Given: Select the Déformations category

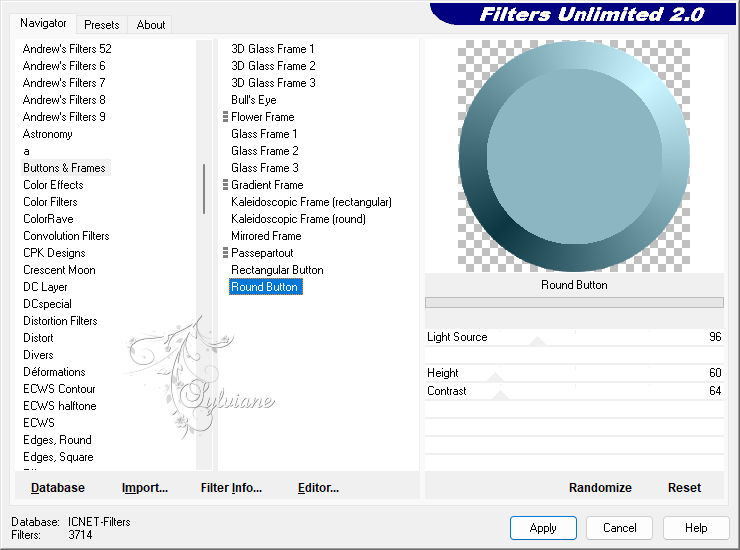Looking at the screenshot, I should 54,372.
